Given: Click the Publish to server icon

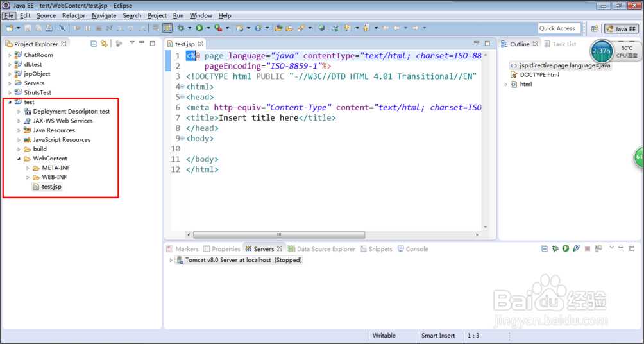Looking at the screenshot, I should coord(598,248).
